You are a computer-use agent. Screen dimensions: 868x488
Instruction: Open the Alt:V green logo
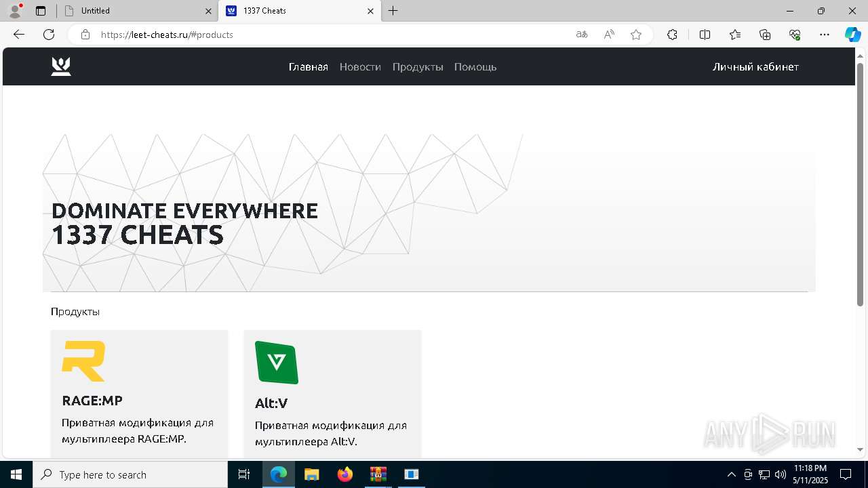[277, 363]
